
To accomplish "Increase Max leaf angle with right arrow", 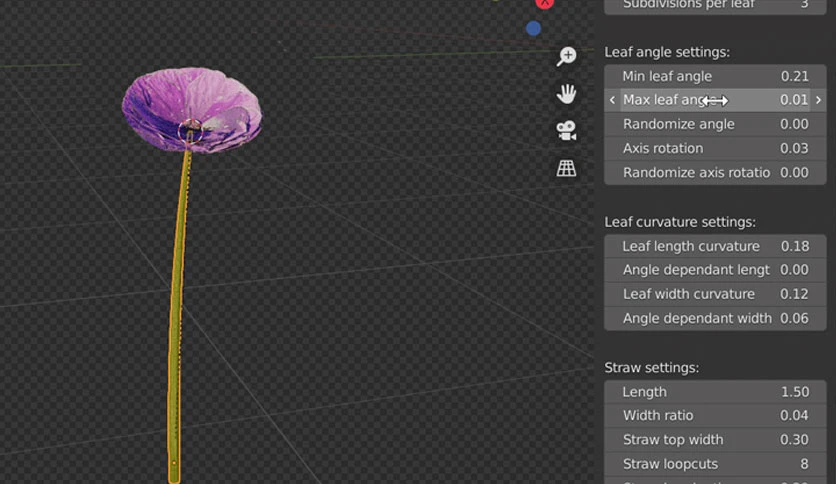I will pyautogui.click(x=818, y=100).
